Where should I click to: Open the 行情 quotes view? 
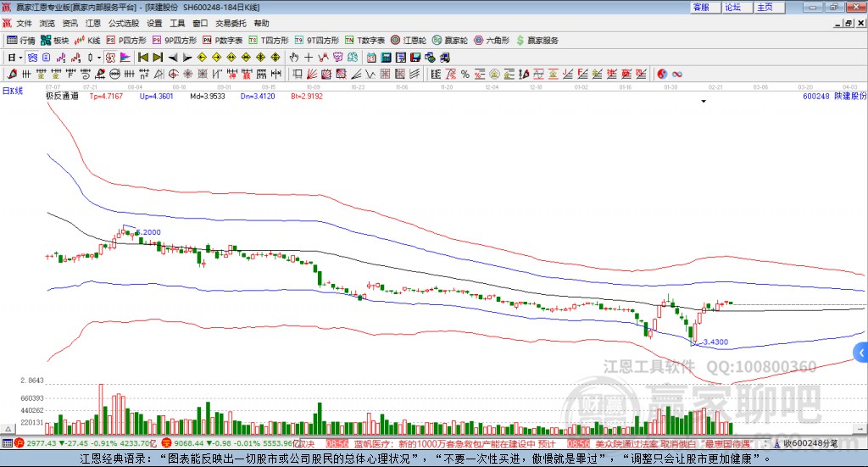click(21, 41)
